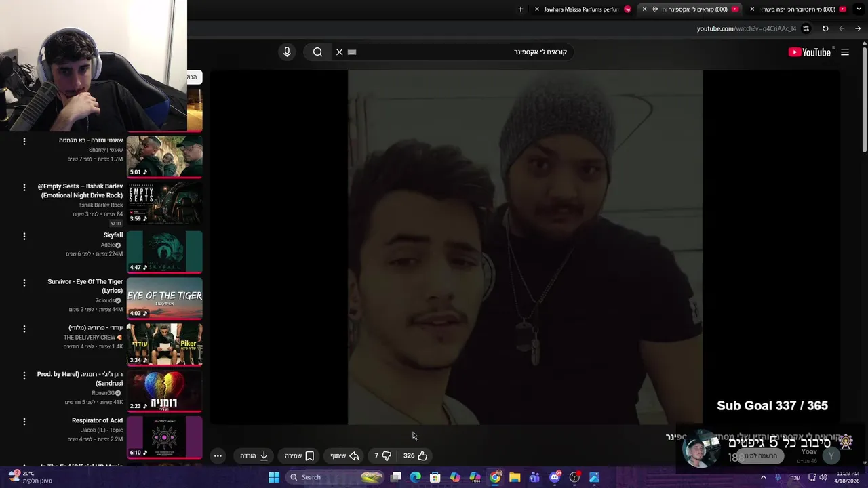Open Microsoft Store from taskbar

point(435,477)
